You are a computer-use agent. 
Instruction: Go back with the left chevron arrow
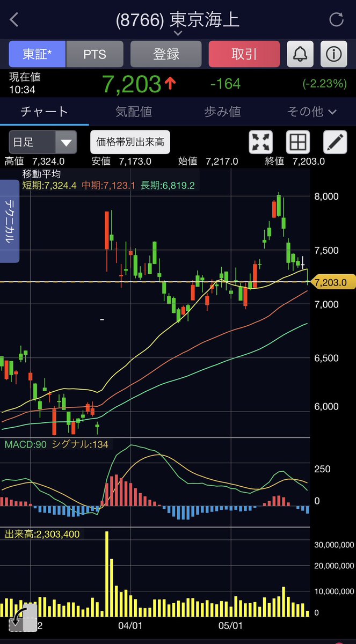click(14, 20)
